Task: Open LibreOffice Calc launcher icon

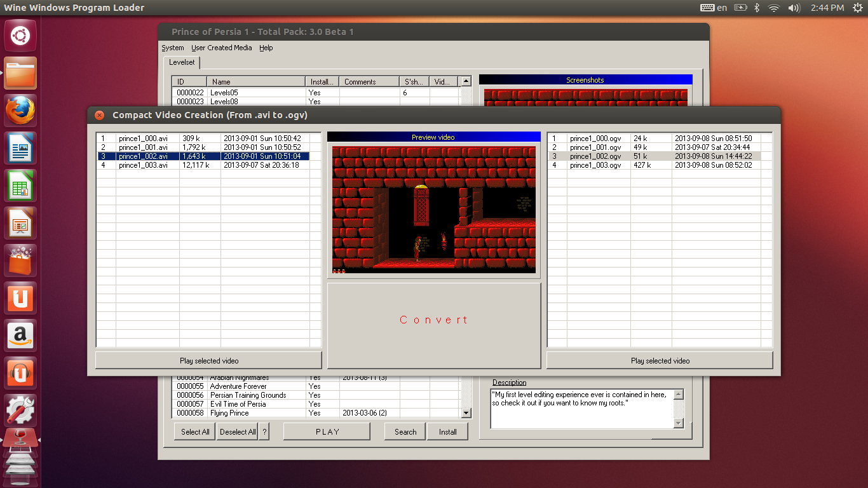Action: [x=20, y=186]
